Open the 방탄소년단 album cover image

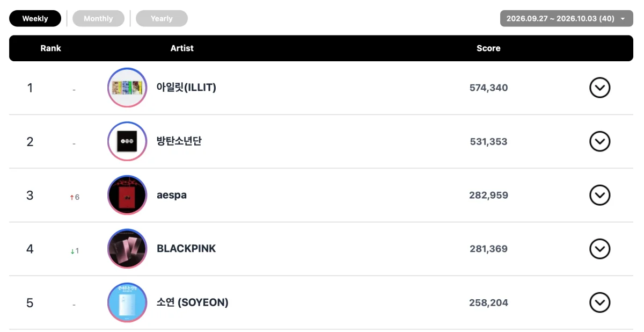tap(127, 141)
